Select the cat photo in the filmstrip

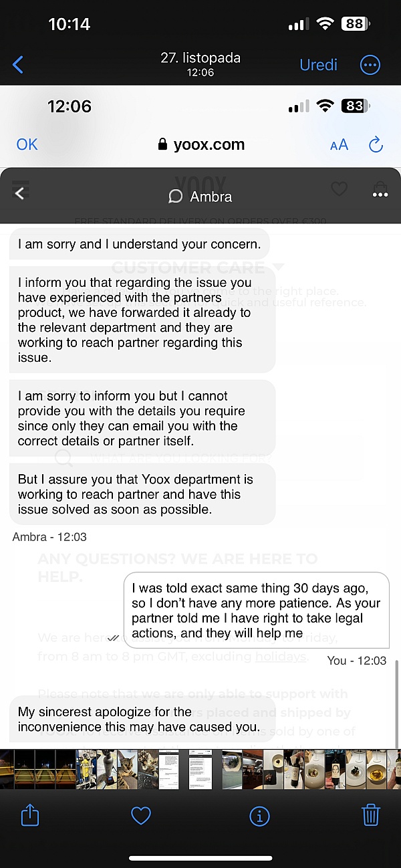(x=127, y=769)
